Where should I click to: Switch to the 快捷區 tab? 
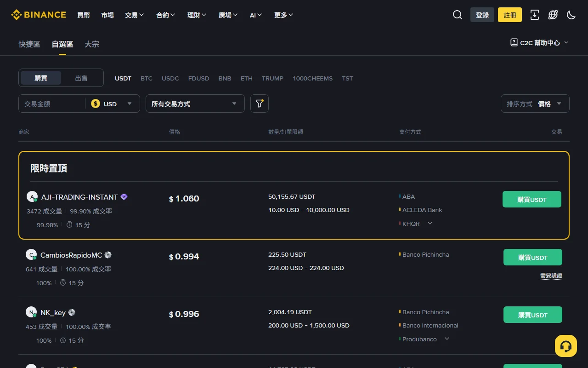[x=29, y=44]
